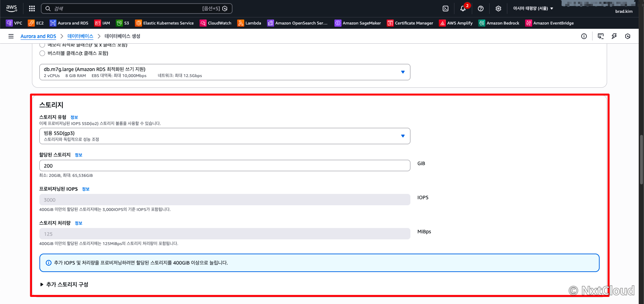Click the hexagon icon in page toolbar
Viewport: 644px width, 304px height.
pyautogui.click(x=628, y=36)
